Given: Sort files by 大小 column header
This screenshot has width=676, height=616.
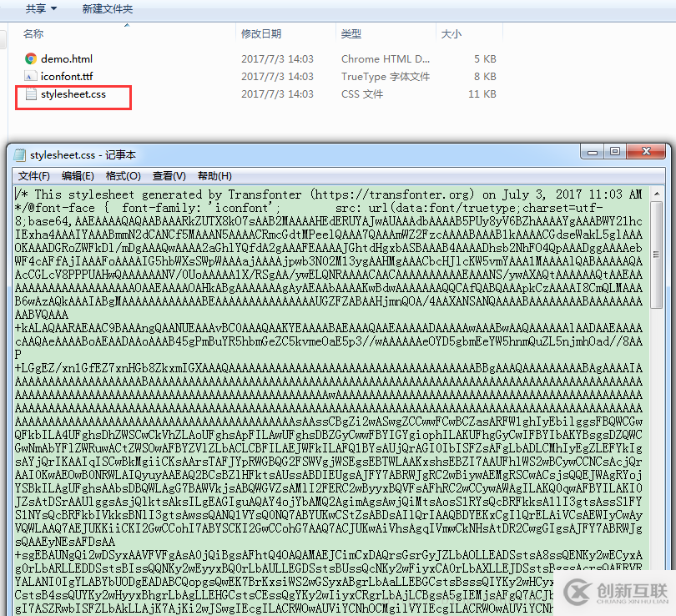Looking at the screenshot, I should pyautogui.click(x=452, y=33).
